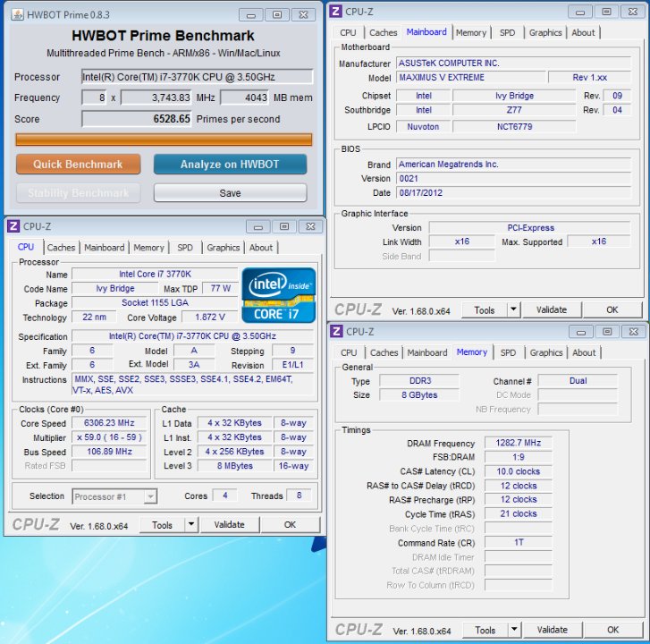Open Tools dropdown arrow in the Mainboard CPU-Z window
Screen dimensions: 650x644
coord(513,309)
